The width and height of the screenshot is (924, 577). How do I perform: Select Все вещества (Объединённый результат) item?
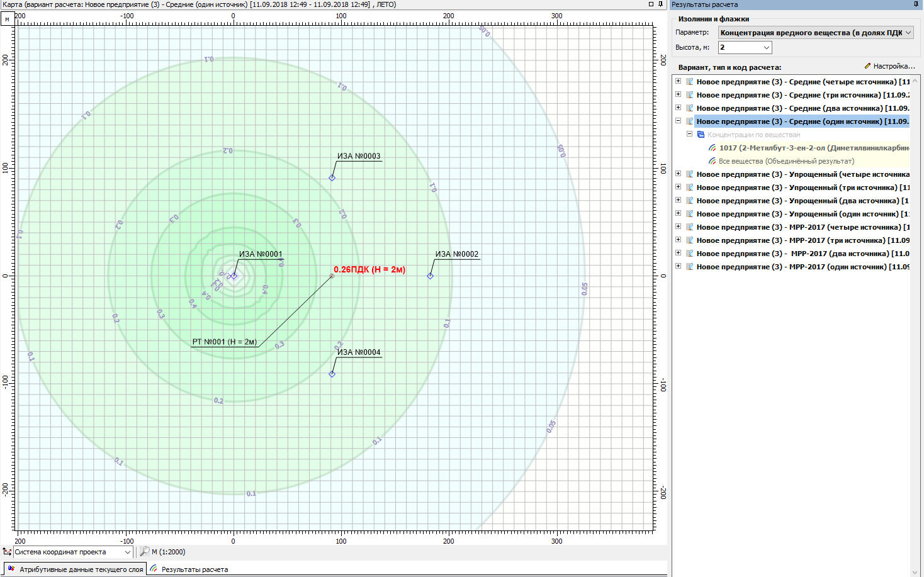[786, 161]
